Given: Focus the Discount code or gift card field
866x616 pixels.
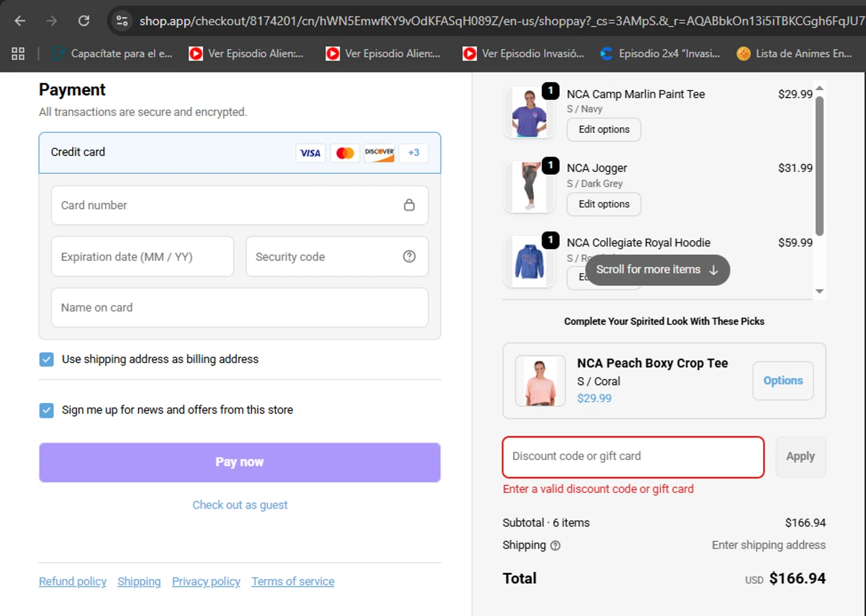Looking at the screenshot, I should (x=633, y=457).
